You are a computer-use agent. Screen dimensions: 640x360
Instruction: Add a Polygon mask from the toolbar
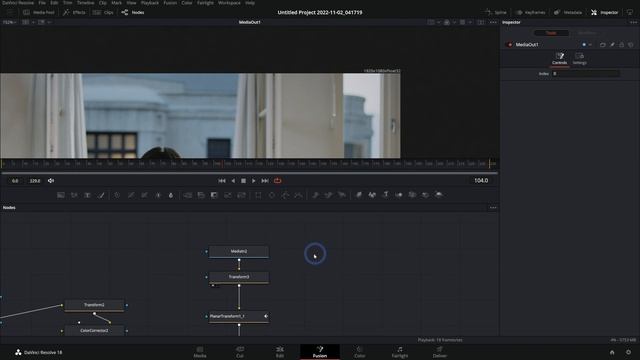(x=285, y=195)
